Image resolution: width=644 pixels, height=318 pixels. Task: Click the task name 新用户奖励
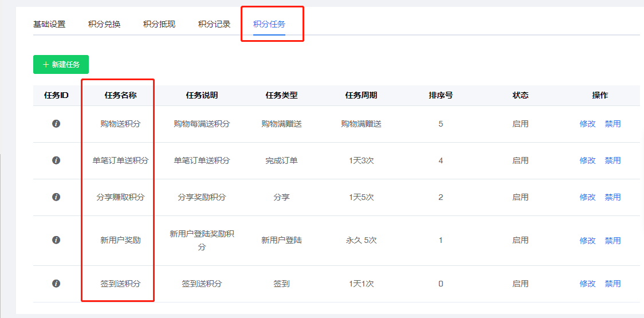pos(120,240)
